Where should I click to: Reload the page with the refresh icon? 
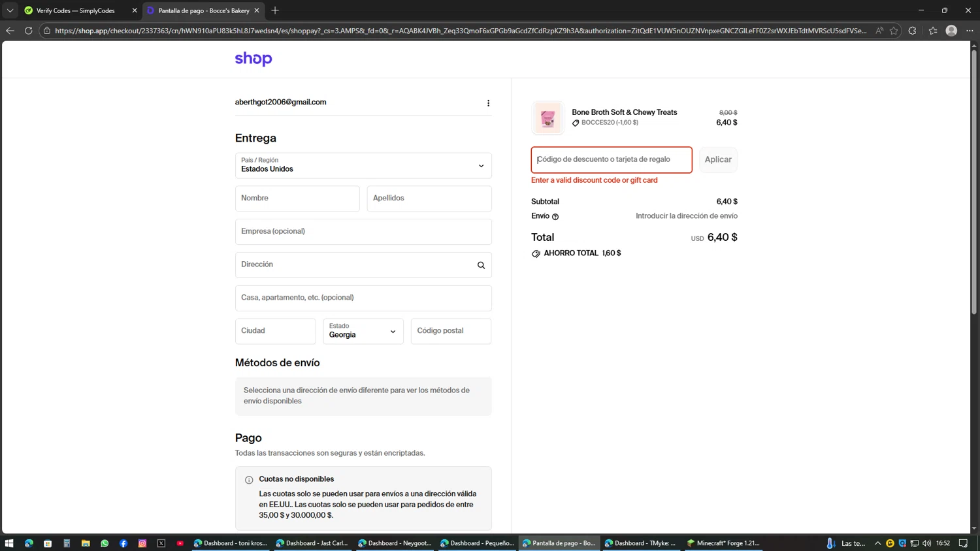tap(28, 31)
